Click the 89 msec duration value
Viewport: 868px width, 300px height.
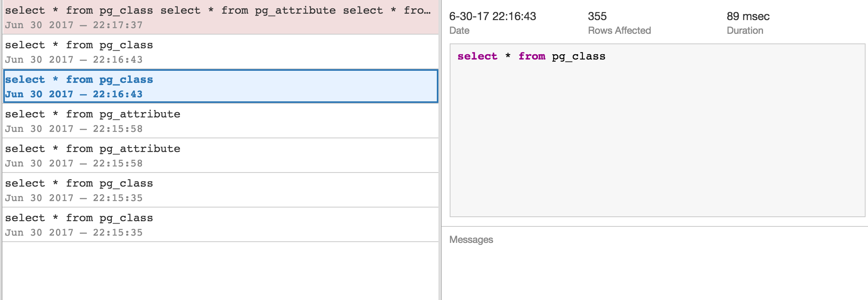point(748,16)
